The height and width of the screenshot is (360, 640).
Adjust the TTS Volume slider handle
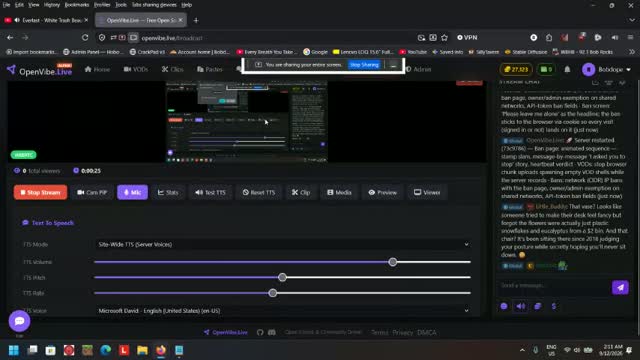(393, 262)
